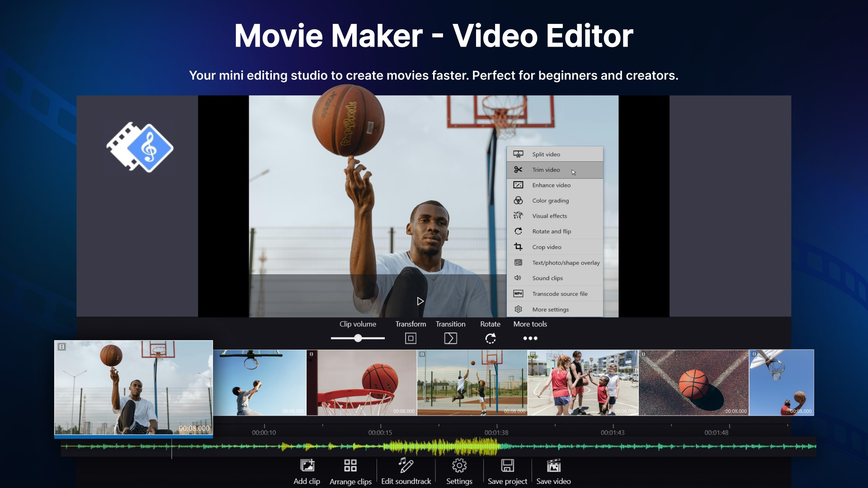Open the Transition icon
This screenshot has width=868, height=488.
(450, 338)
